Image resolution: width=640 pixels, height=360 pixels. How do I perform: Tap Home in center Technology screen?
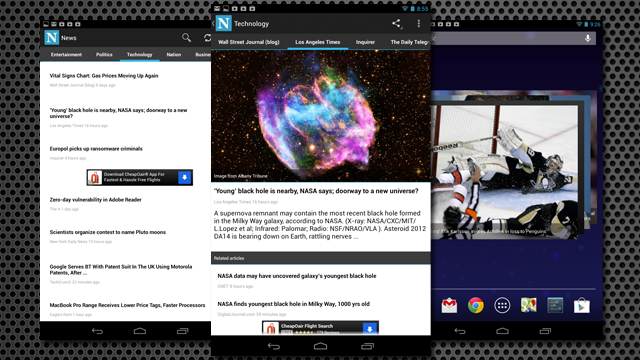(x=320, y=347)
